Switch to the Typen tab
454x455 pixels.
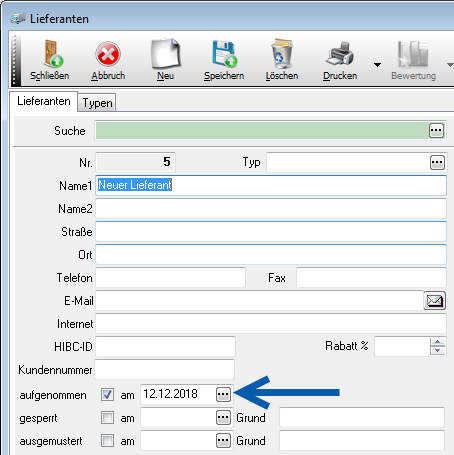(97, 103)
